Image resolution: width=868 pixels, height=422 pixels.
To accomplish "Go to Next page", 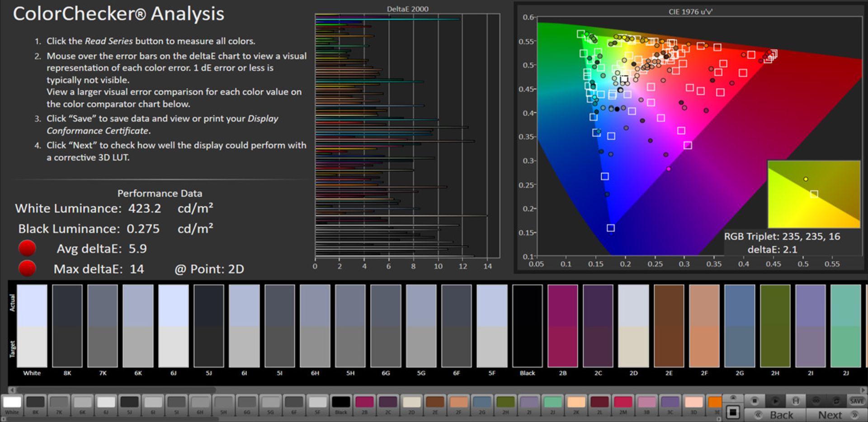I will 836,415.
